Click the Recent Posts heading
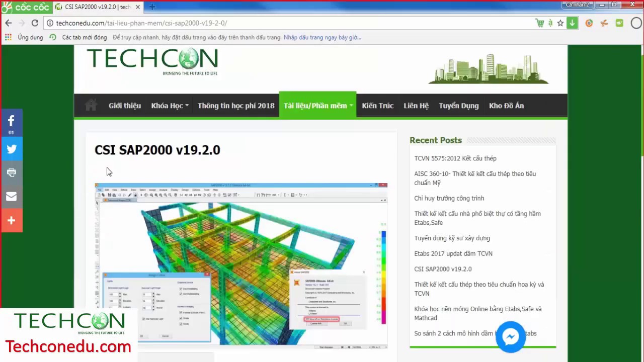The height and width of the screenshot is (362, 644). click(x=436, y=140)
